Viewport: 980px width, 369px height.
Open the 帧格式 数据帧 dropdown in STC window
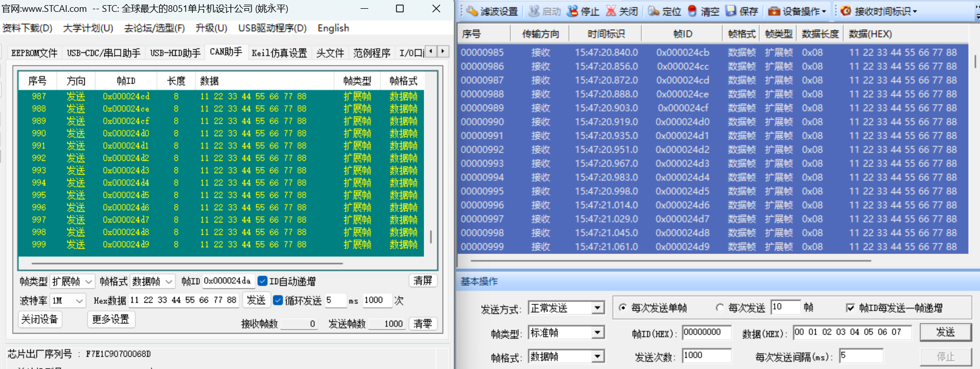153,282
